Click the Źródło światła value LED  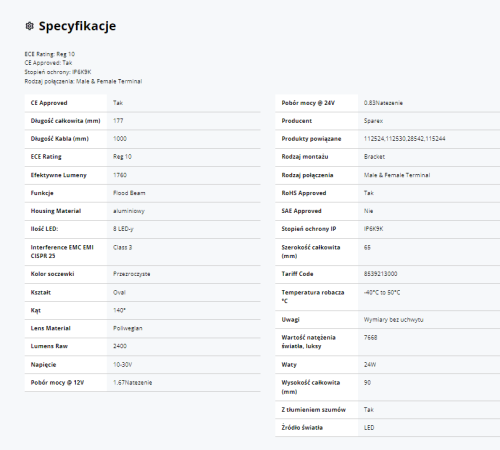tap(369, 427)
